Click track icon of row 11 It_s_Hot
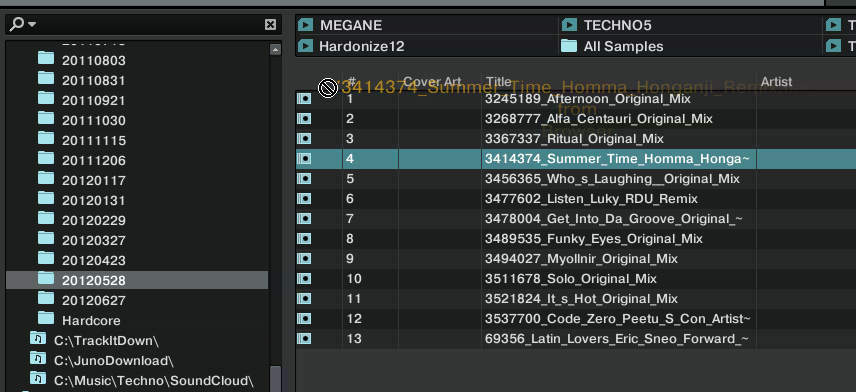 304,299
